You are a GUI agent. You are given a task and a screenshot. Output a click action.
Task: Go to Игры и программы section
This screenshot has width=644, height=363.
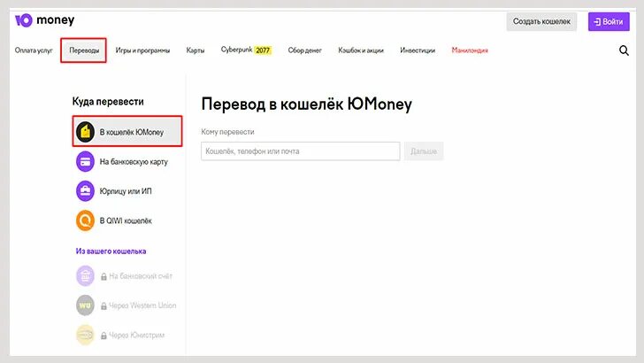click(142, 50)
